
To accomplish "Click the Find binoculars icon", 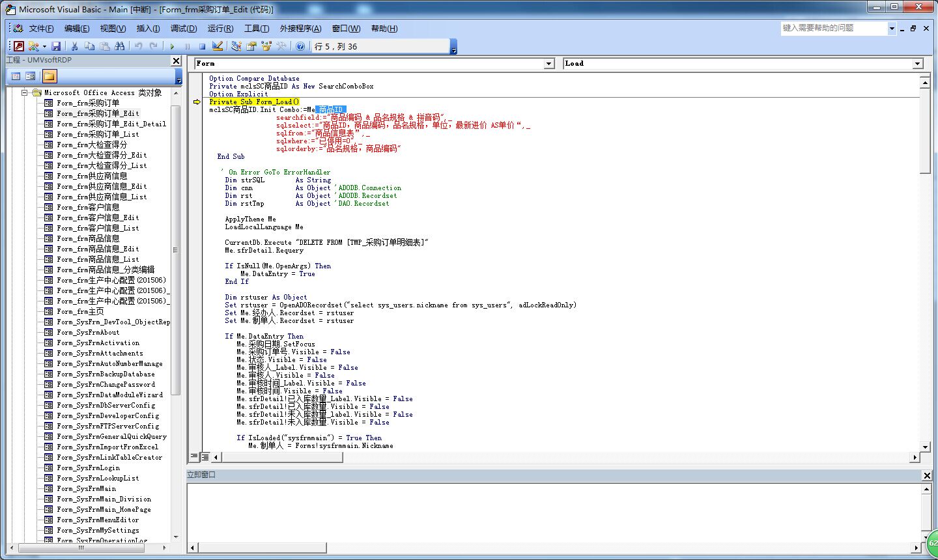I will click(119, 46).
